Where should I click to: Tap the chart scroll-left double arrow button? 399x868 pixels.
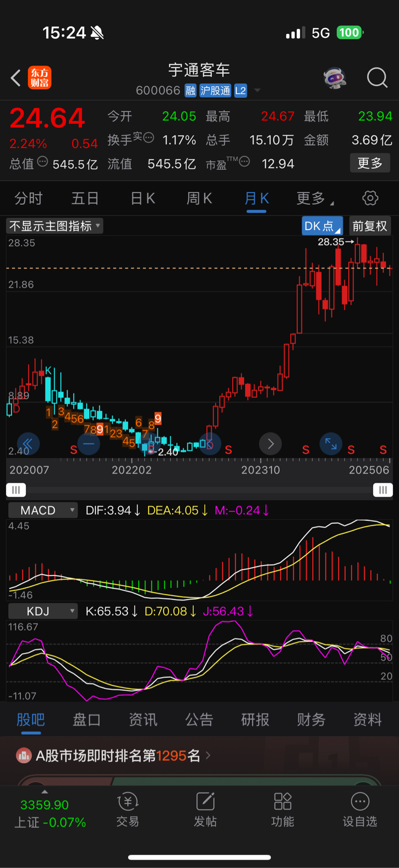click(28, 444)
